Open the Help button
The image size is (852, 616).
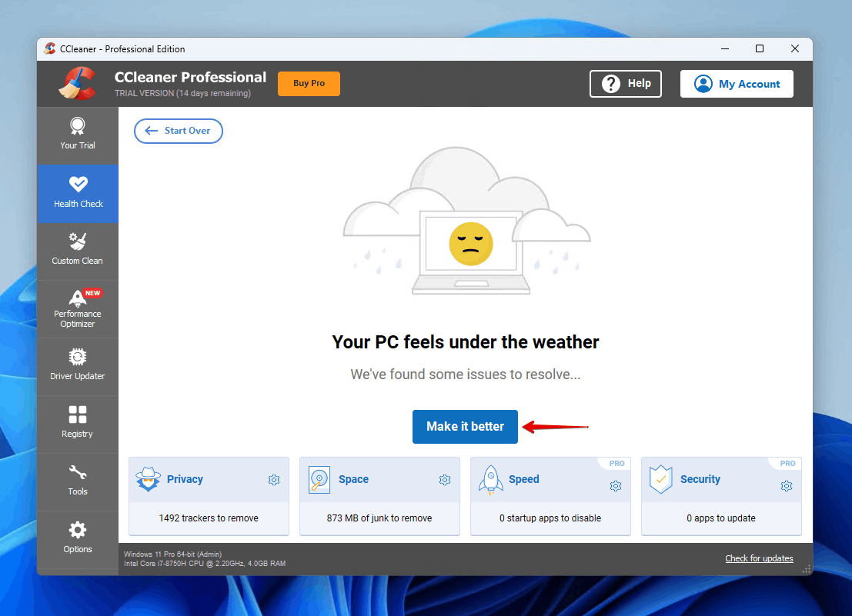(x=626, y=84)
